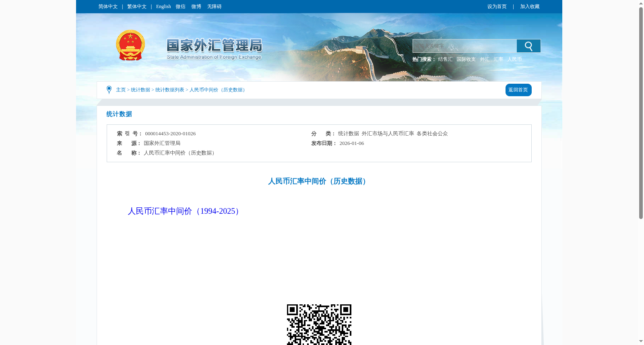Click 加入收藏 link
Image resolution: width=644 pixels, height=345 pixels.
[x=530, y=6]
